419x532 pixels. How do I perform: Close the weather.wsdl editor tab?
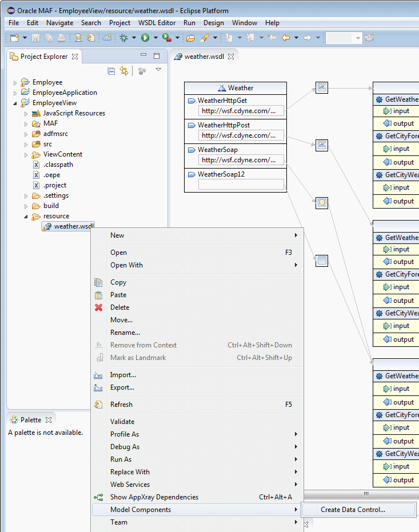[x=231, y=57]
